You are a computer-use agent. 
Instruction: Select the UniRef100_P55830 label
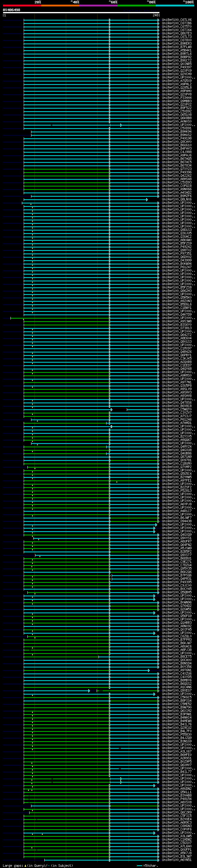[x=177, y=735]
